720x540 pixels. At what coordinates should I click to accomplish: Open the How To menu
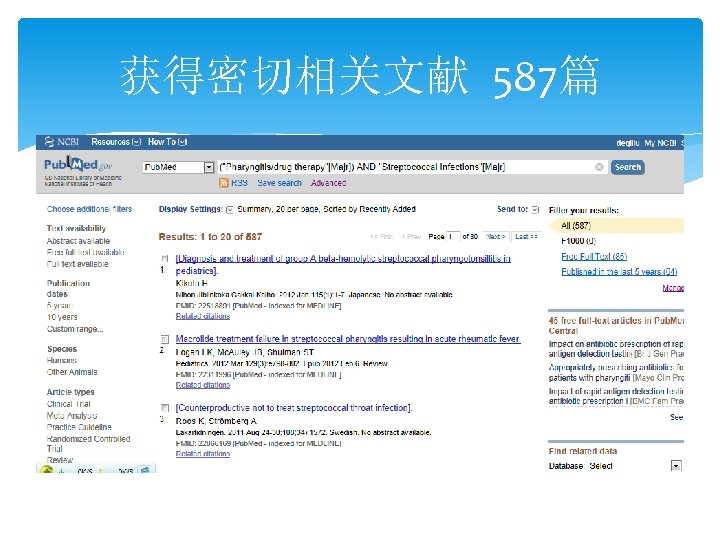click(x=167, y=142)
